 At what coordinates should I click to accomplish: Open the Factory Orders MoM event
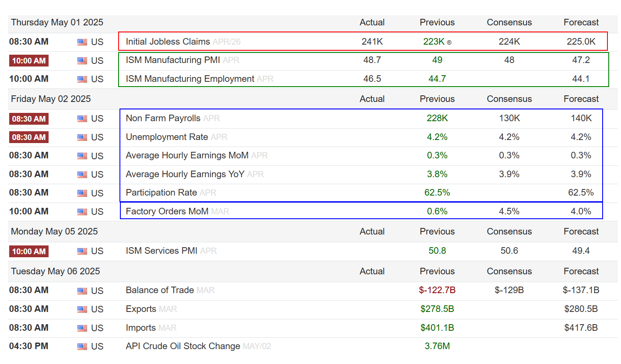(x=167, y=211)
